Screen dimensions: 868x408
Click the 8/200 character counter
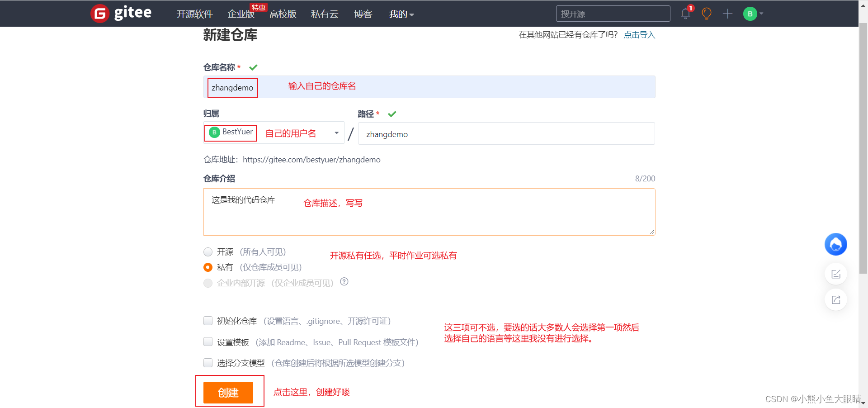pyautogui.click(x=645, y=179)
